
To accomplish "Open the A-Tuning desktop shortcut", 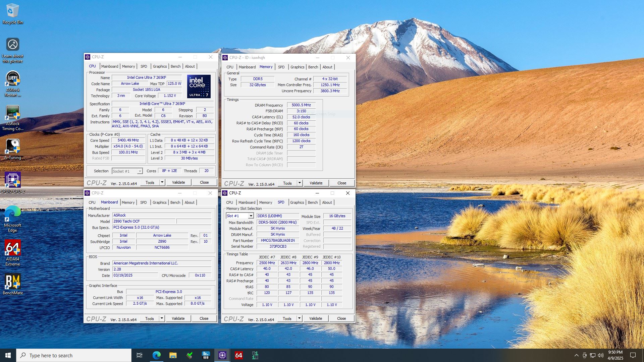I will pos(13,149).
